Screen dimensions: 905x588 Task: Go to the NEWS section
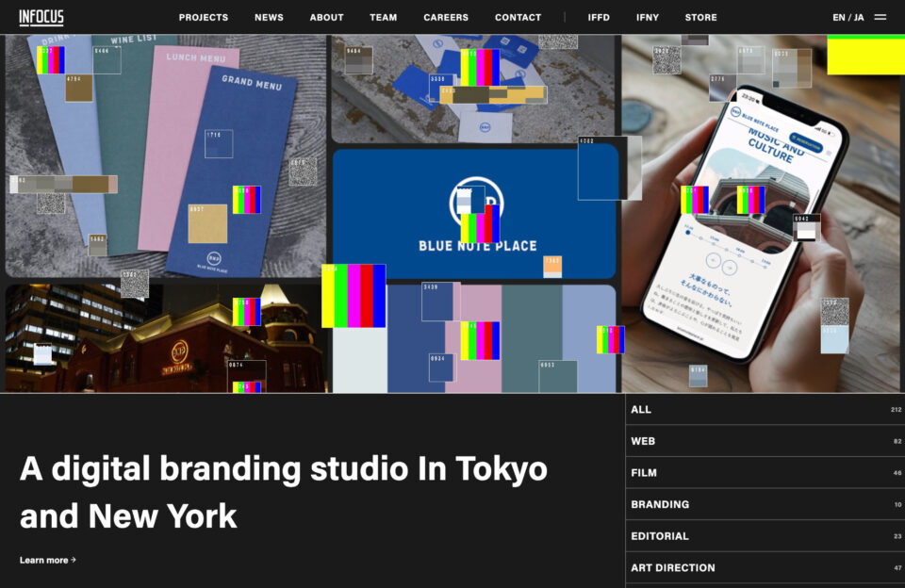coord(269,17)
